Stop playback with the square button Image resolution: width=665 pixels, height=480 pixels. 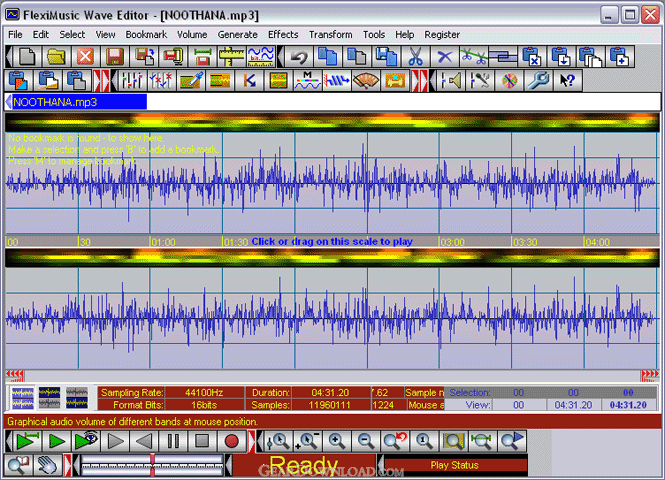202,441
